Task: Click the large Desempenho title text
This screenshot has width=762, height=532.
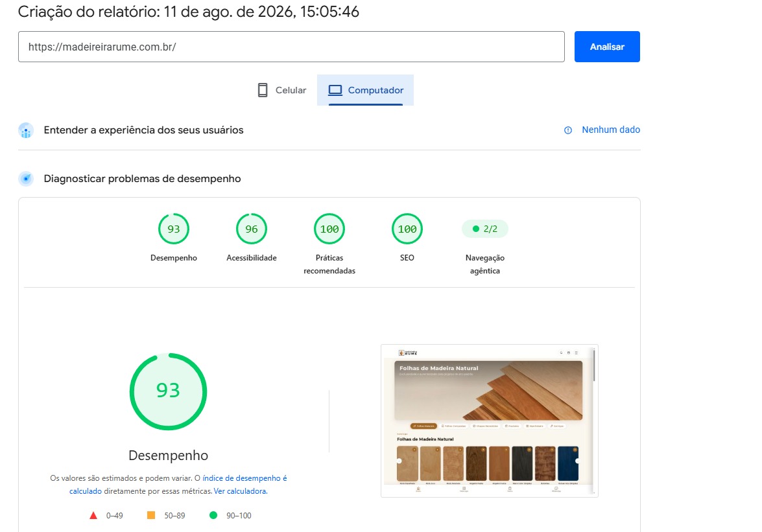Action: point(168,456)
